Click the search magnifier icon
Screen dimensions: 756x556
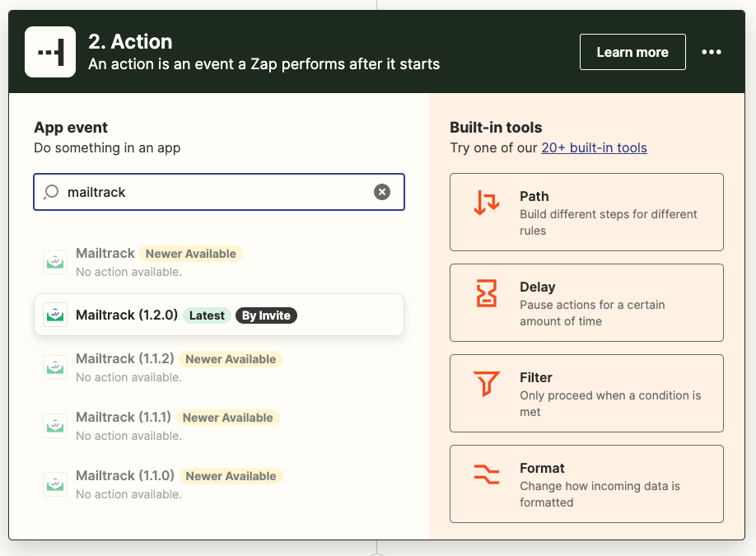50,191
